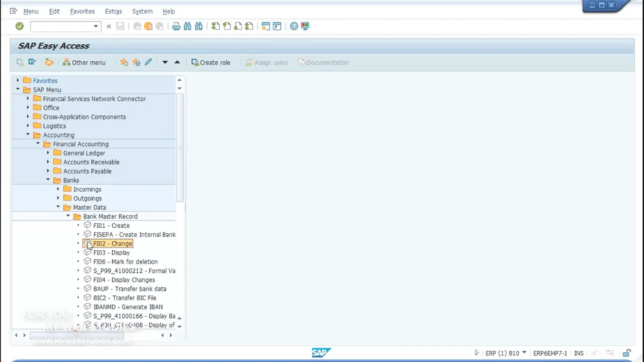Click the green Enter checkmark icon
This screenshot has width=644, height=362.
(x=19, y=26)
